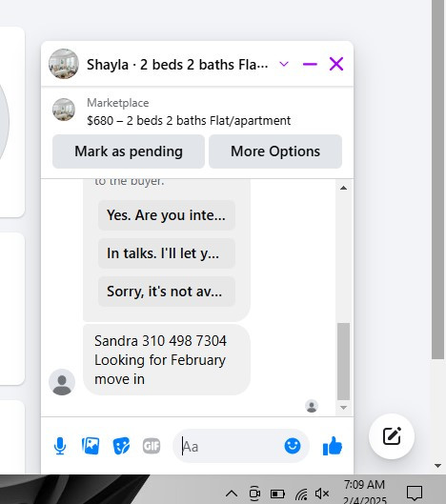Image resolution: width=446 pixels, height=504 pixels.
Task: Click the Aa message input field
Action: tap(232, 446)
